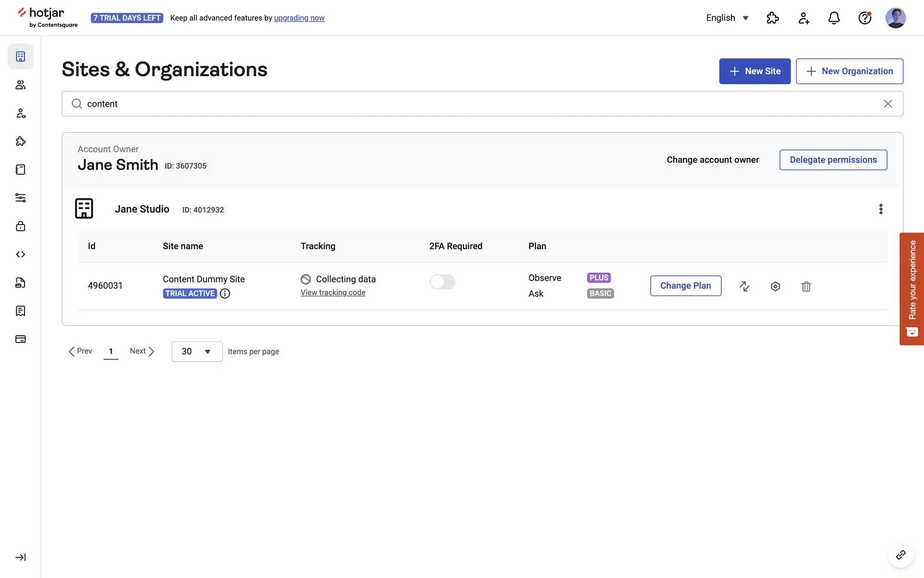Open the Jane Studio three-dot menu
The image size is (924, 578).
(881, 209)
